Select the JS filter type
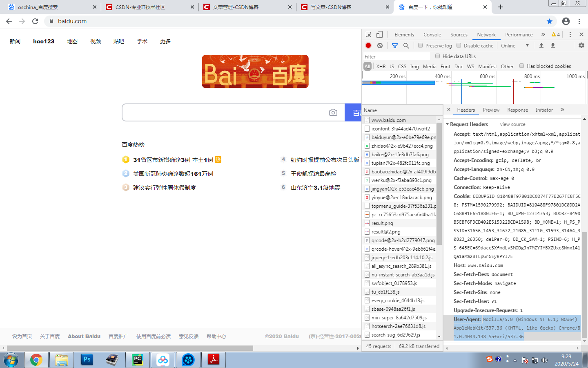Screen dimensions: 588x368 [x=392, y=66]
